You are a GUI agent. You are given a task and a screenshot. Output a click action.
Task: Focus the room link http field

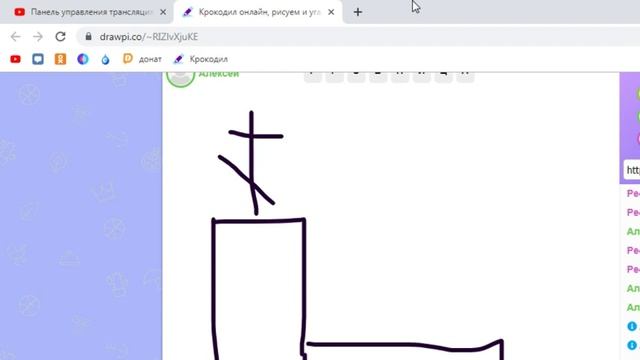(632, 170)
